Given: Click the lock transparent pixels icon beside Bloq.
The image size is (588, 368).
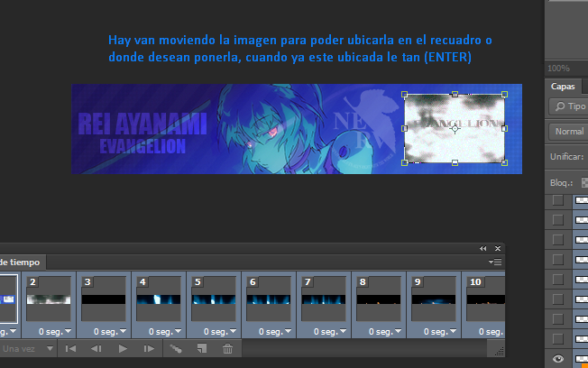Looking at the screenshot, I should coord(584,183).
